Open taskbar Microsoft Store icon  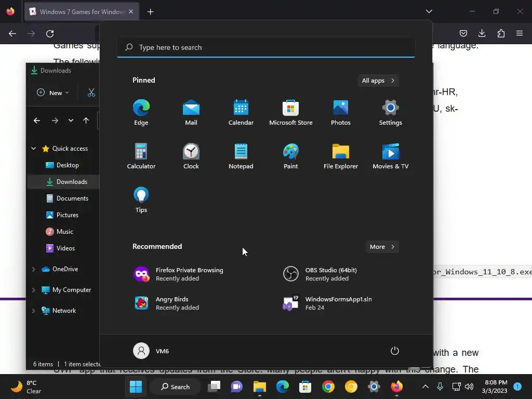305,387
